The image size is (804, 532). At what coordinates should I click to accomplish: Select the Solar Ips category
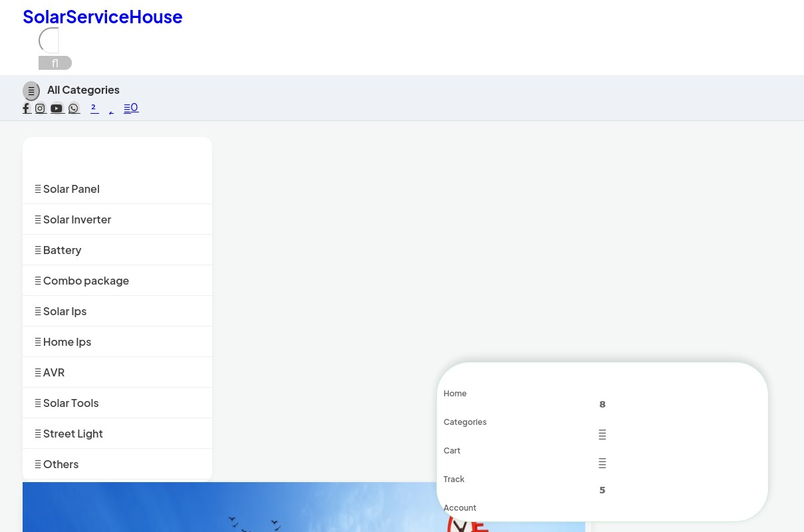[x=117, y=311]
